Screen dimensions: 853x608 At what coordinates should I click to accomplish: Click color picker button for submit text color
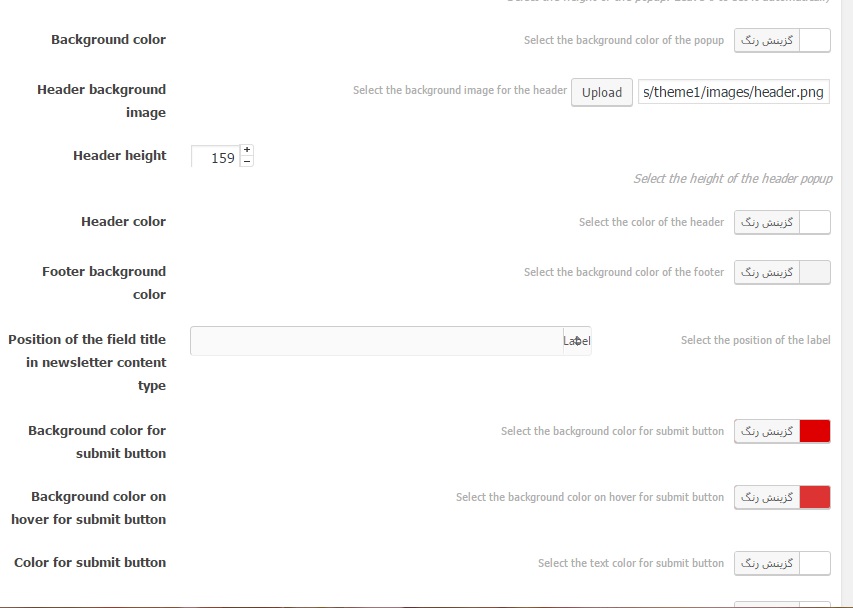pos(767,563)
